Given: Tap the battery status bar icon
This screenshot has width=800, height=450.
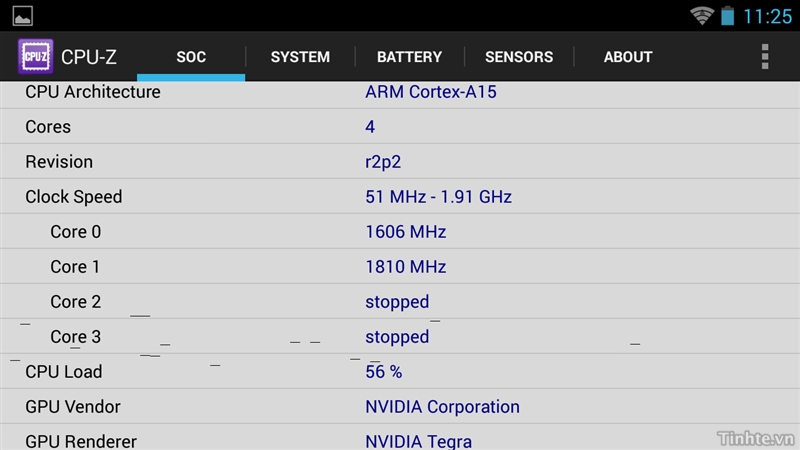Looking at the screenshot, I should (x=728, y=16).
